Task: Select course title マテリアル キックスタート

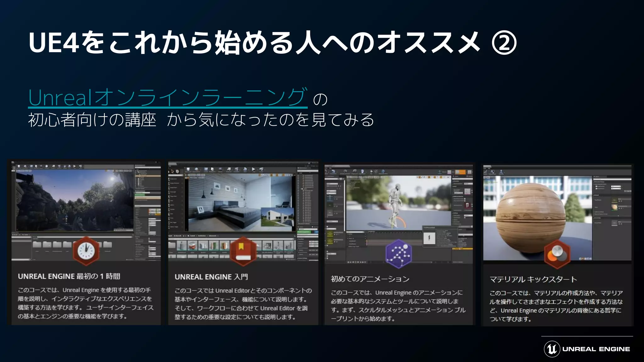Action: click(x=533, y=279)
